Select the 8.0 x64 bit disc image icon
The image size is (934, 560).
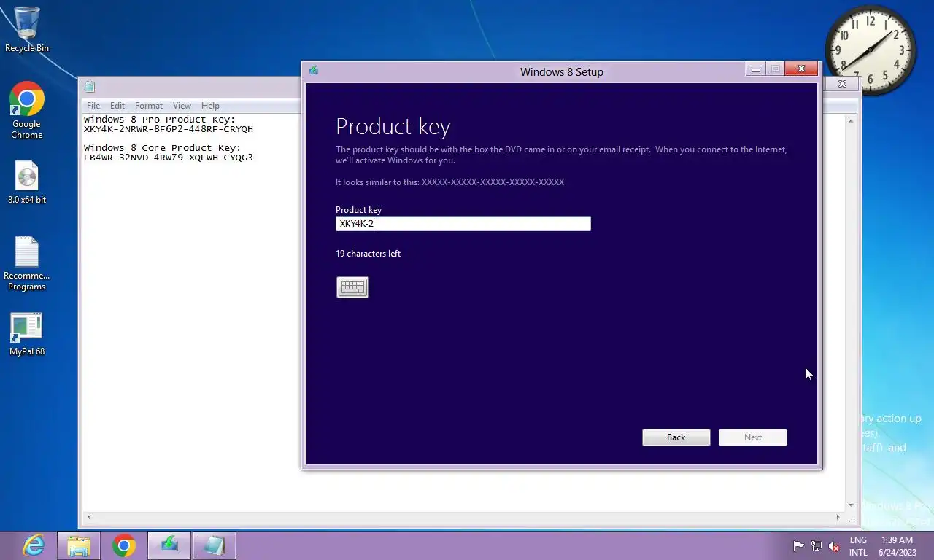tap(27, 183)
